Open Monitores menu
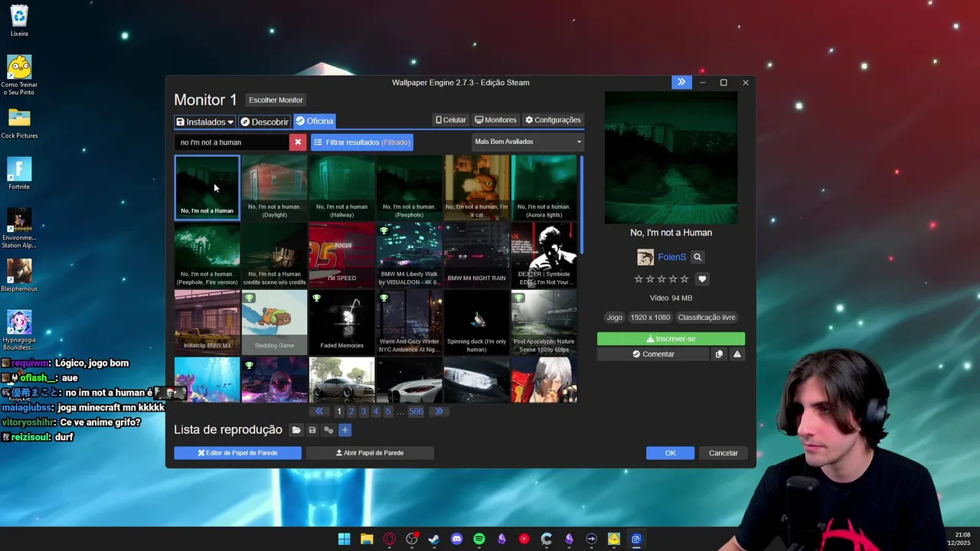Viewport: 980px width, 551px height. coord(495,120)
